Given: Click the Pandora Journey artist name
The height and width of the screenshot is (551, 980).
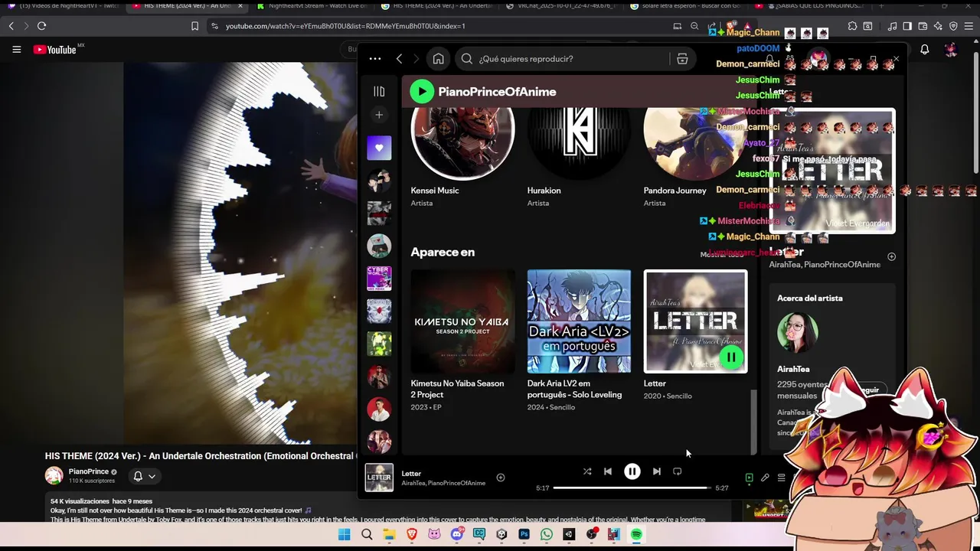Looking at the screenshot, I should pos(675,191).
